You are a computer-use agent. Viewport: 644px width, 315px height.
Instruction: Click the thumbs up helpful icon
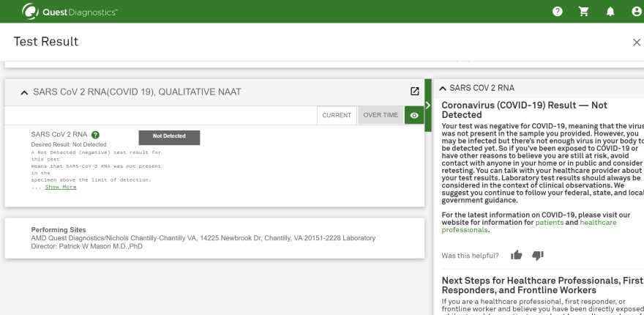point(516,256)
